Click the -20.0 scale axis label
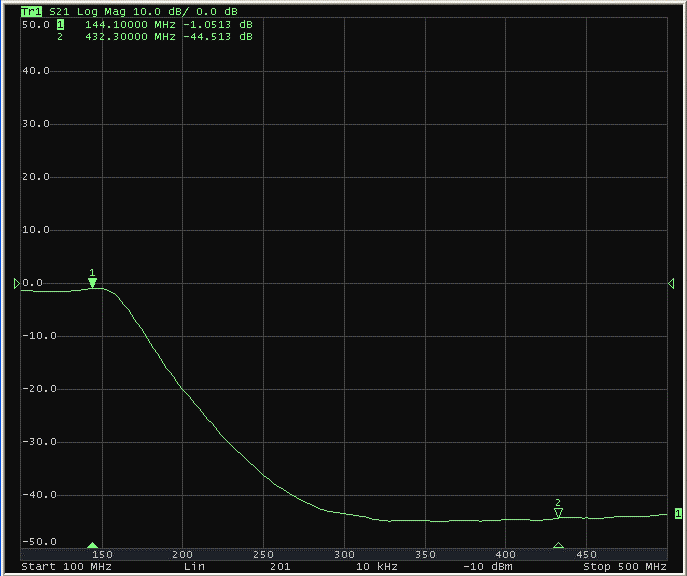Screen dimensions: 687x576 pos(39,389)
